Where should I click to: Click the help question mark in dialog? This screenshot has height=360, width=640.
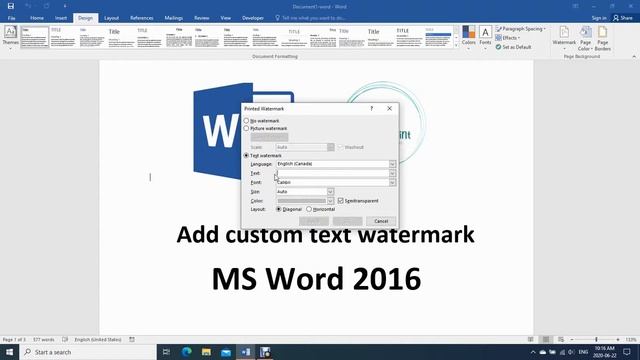pos(371,109)
